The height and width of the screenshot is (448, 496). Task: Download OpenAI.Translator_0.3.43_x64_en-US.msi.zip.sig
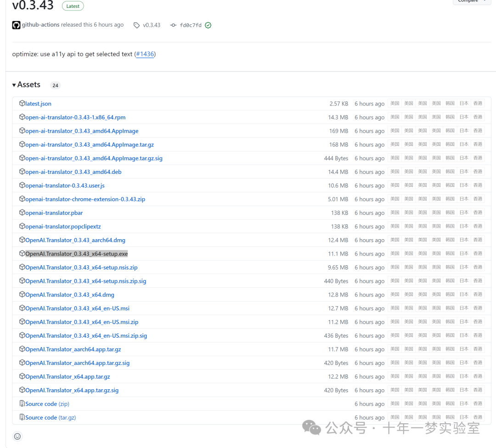click(x=86, y=336)
